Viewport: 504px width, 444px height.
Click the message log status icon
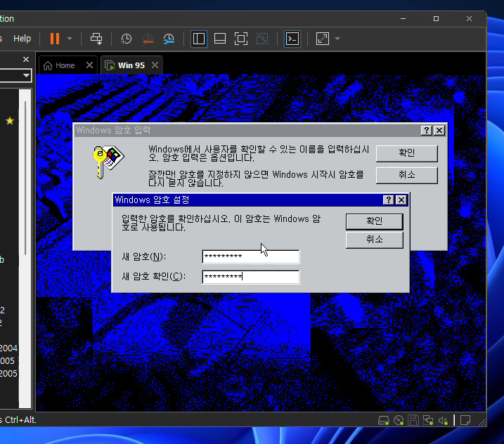click(465, 420)
